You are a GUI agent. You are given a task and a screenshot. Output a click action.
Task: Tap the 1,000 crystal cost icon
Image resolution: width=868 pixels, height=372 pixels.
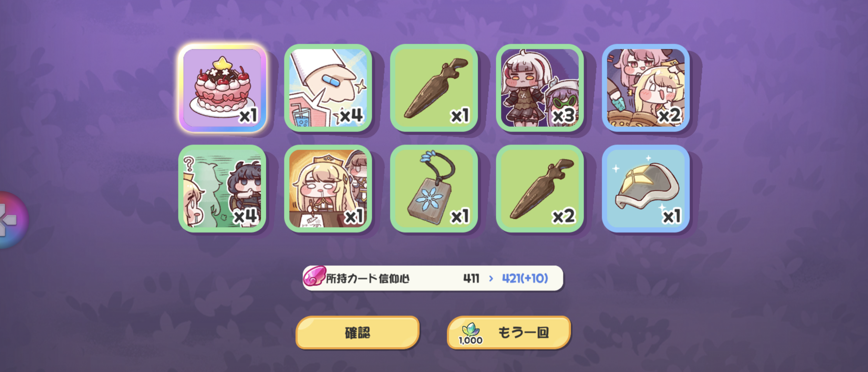tap(471, 334)
